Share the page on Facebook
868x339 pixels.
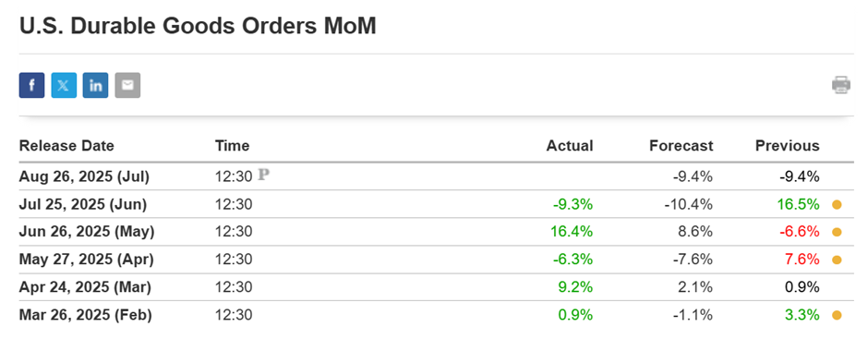pos(31,85)
